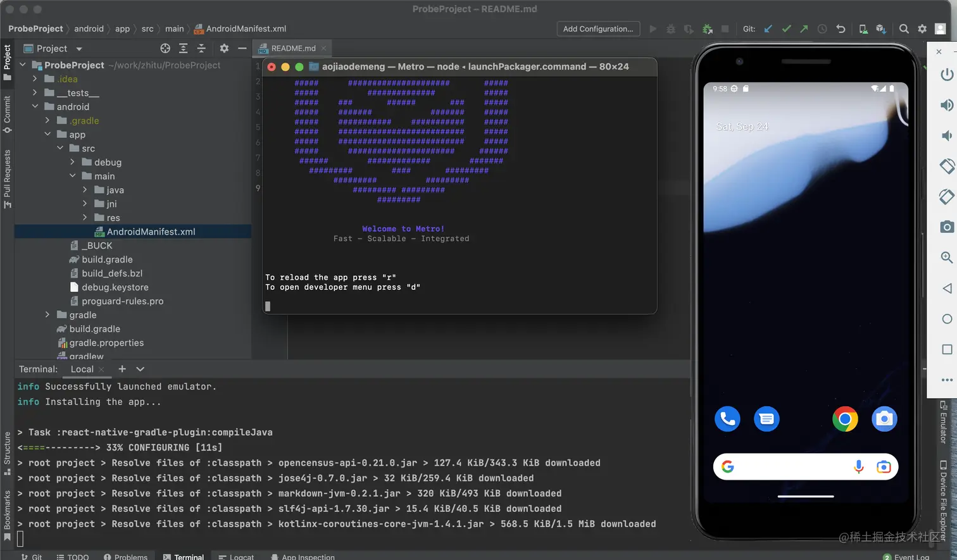The height and width of the screenshot is (560, 957).
Task: Tap the voice search microphone on emulator
Action: 858,467
